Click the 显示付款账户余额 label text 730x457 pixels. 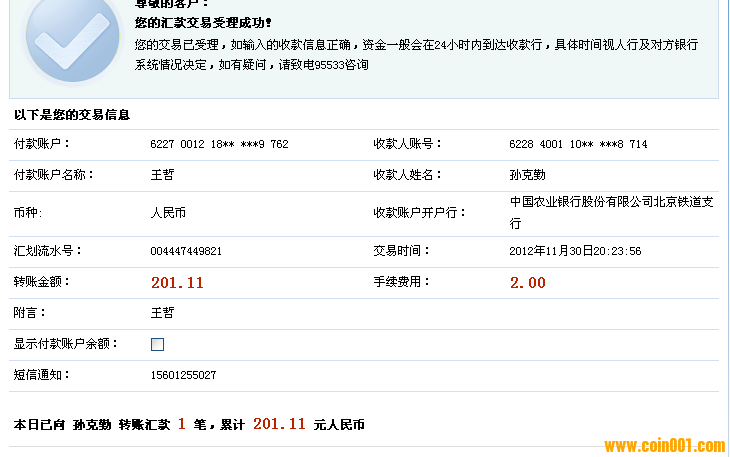tap(66, 344)
